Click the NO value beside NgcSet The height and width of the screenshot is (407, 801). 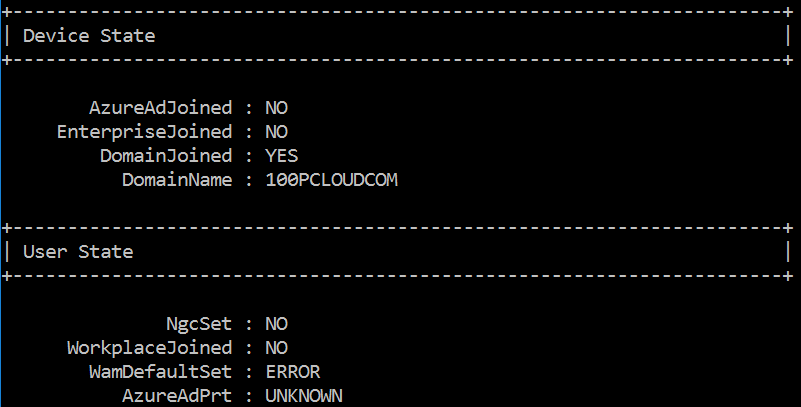276,324
